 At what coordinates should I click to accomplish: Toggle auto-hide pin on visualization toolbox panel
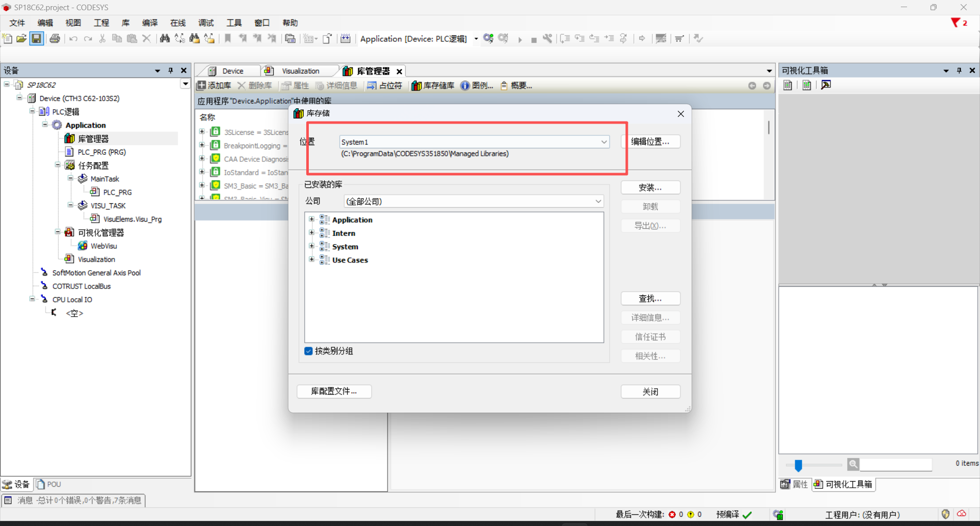tap(959, 70)
